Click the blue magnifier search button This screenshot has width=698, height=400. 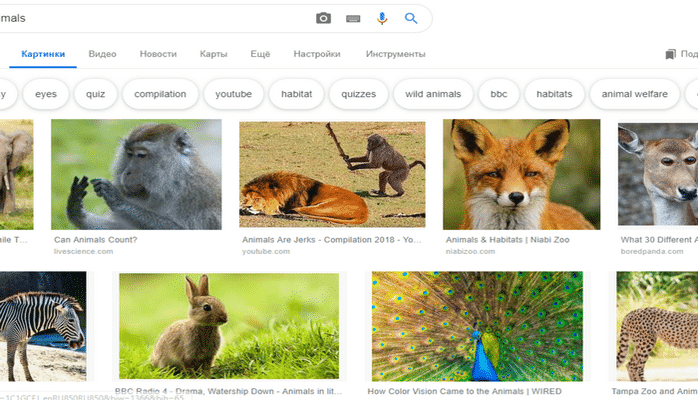411,18
